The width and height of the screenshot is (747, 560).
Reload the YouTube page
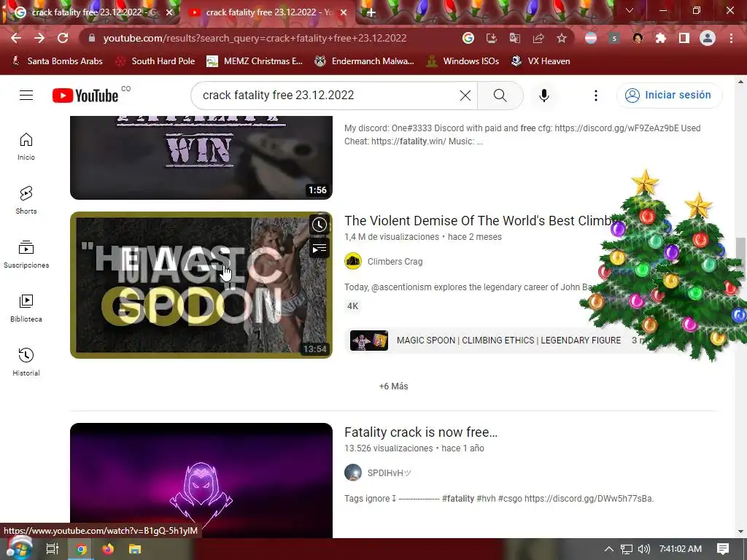63,38
